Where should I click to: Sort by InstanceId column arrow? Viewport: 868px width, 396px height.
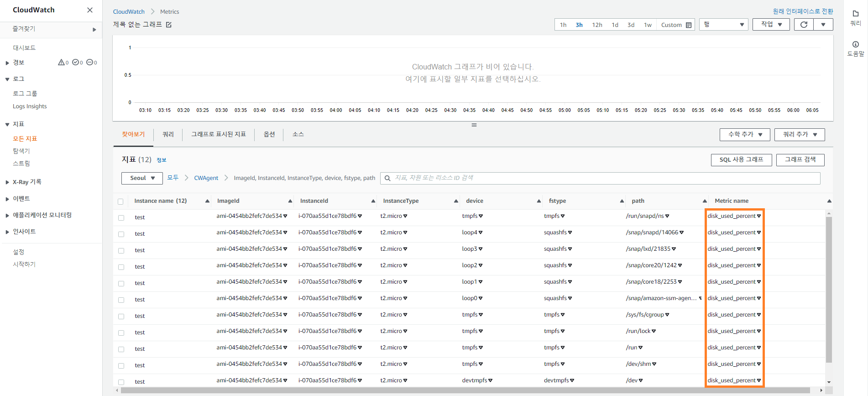click(373, 201)
